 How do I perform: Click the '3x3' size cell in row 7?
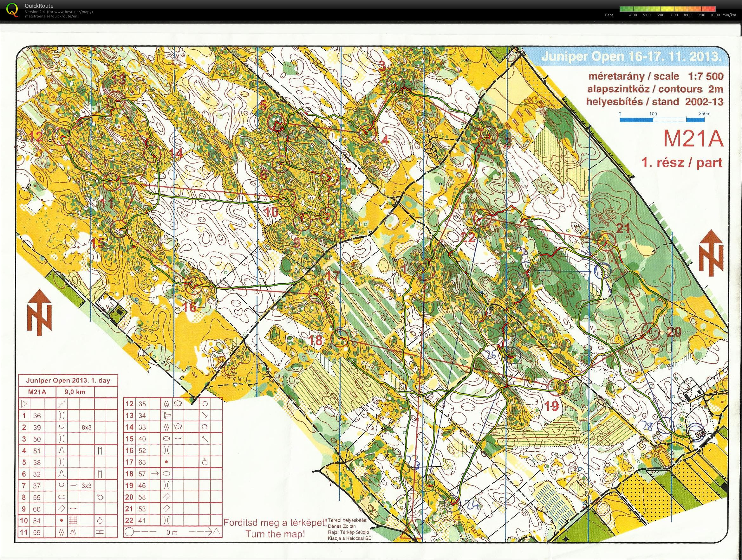coord(87,486)
